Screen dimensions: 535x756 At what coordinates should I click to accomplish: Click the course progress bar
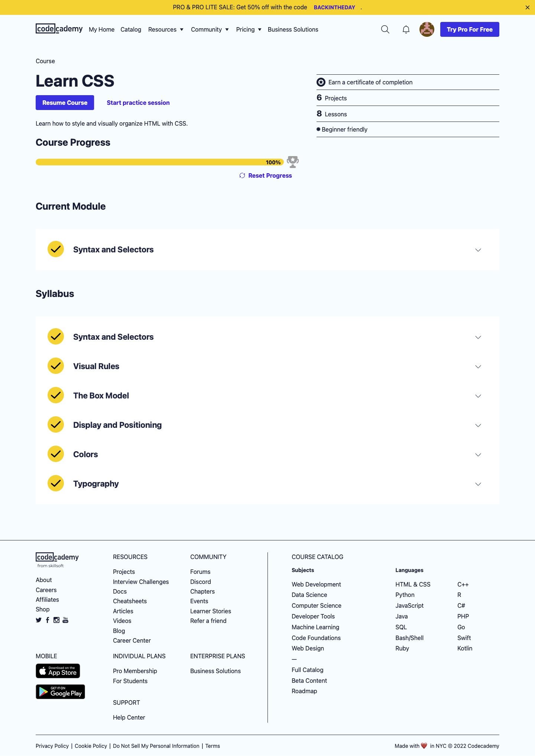[160, 162]
